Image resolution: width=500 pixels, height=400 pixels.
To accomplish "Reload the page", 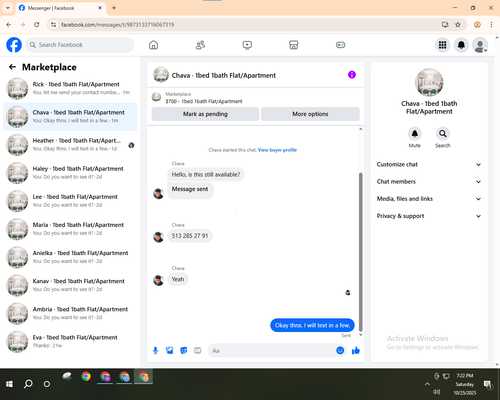I will [x=37, y=24].
